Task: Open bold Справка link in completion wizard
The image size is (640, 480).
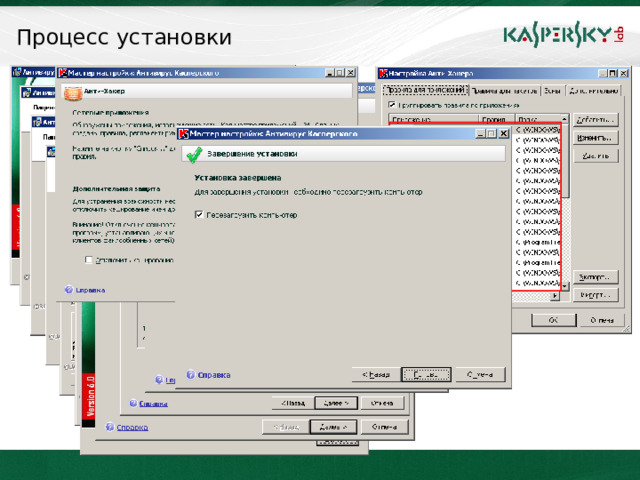Action: coord(214,375)
